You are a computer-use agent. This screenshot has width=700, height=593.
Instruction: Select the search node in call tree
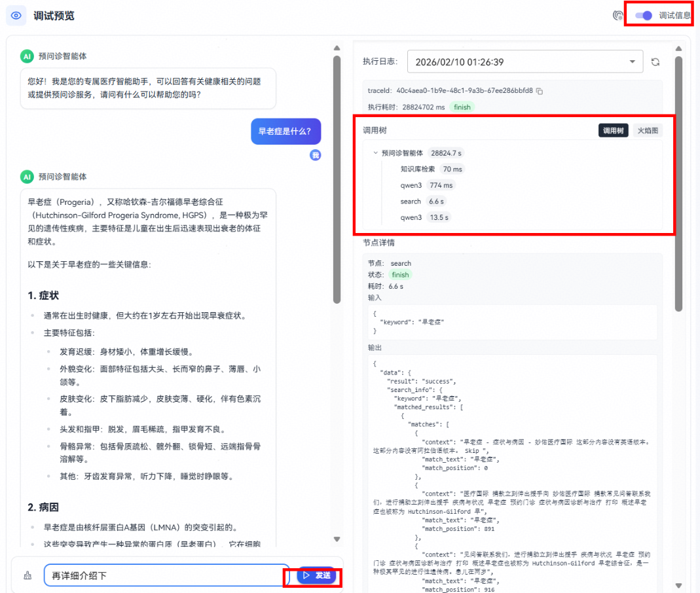click(x=411, y=202)
